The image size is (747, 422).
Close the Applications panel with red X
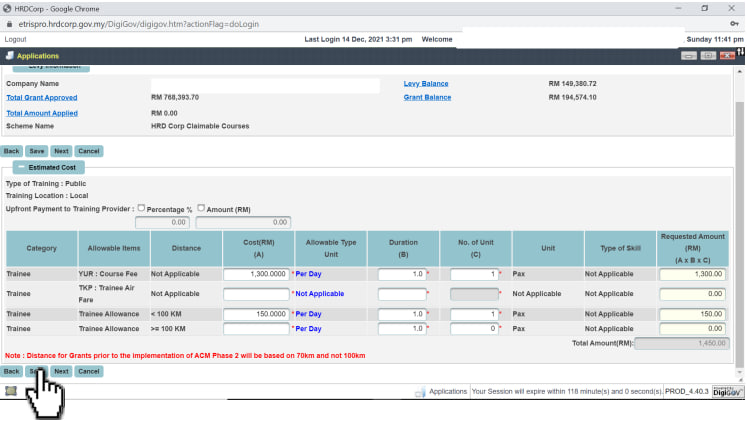coord(727,56)
